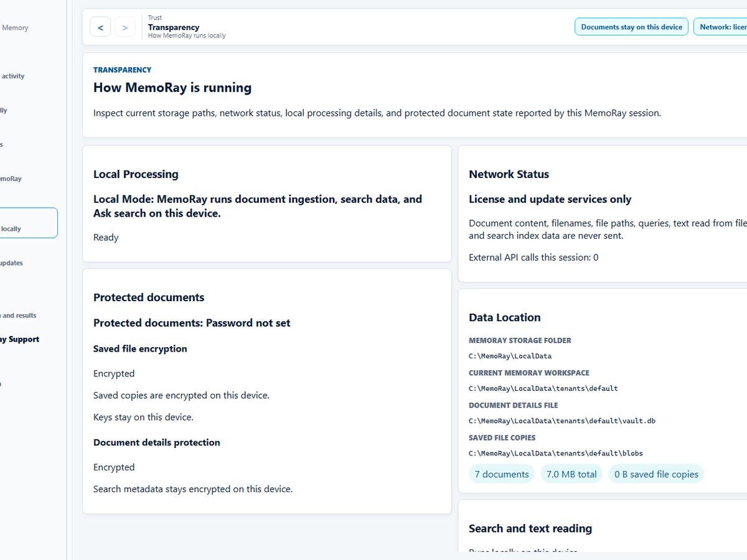Click the 'Data Location' card title
The height and width of the screenshot is (560, 747).
pos(504,317)
